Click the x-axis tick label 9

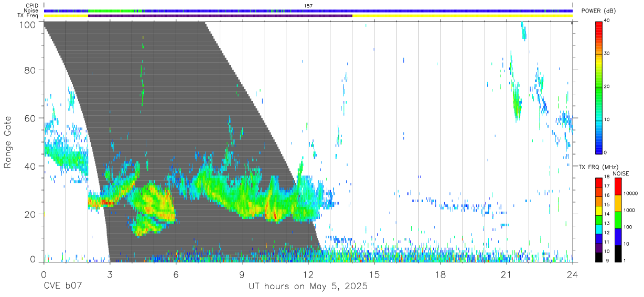tap(242, 274)
